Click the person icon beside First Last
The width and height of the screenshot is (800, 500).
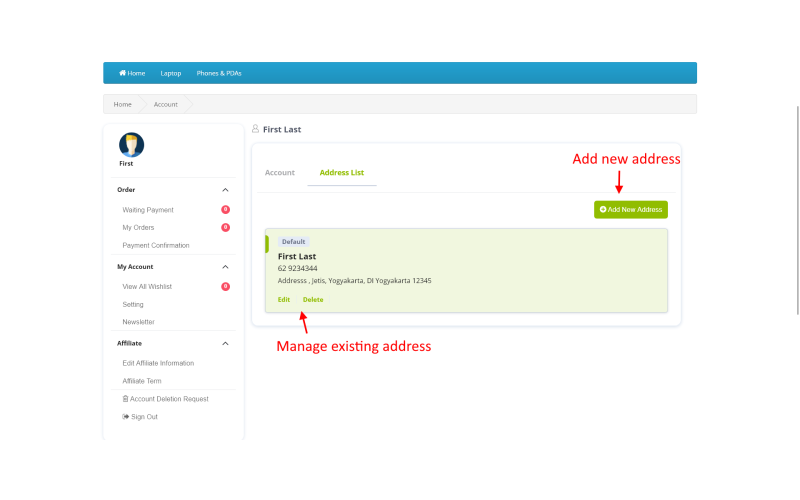click(256, 129)
